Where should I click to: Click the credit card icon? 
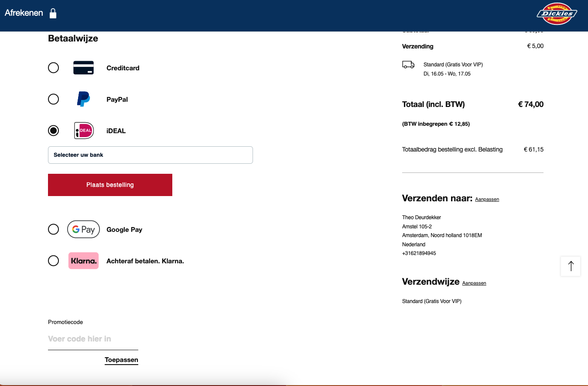tap(83, 68)
